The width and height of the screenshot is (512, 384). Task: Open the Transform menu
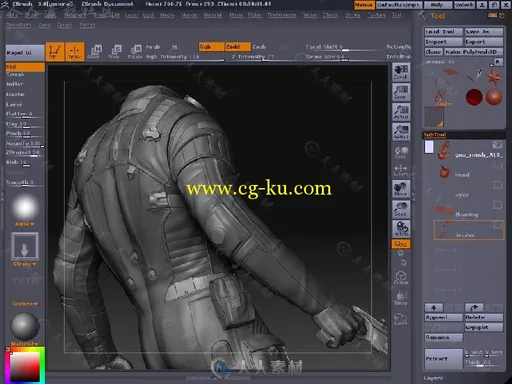(x=18, y=25)
